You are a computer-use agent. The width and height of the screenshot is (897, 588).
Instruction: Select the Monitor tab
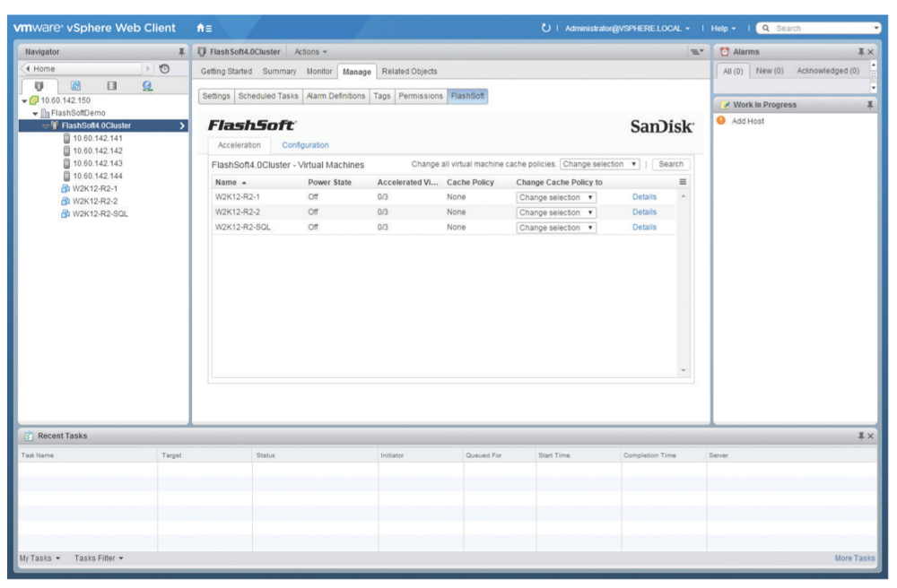click(320, 72)
